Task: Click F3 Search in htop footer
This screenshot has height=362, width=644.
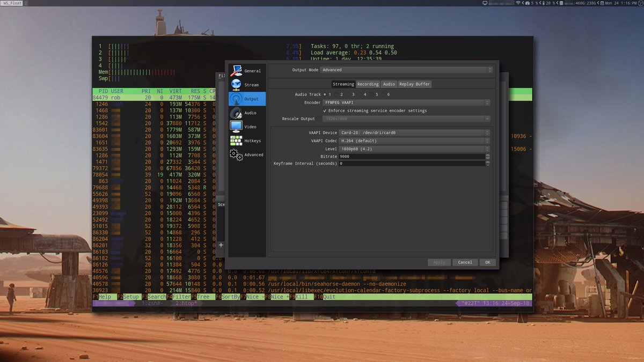Action: point(154,297)
